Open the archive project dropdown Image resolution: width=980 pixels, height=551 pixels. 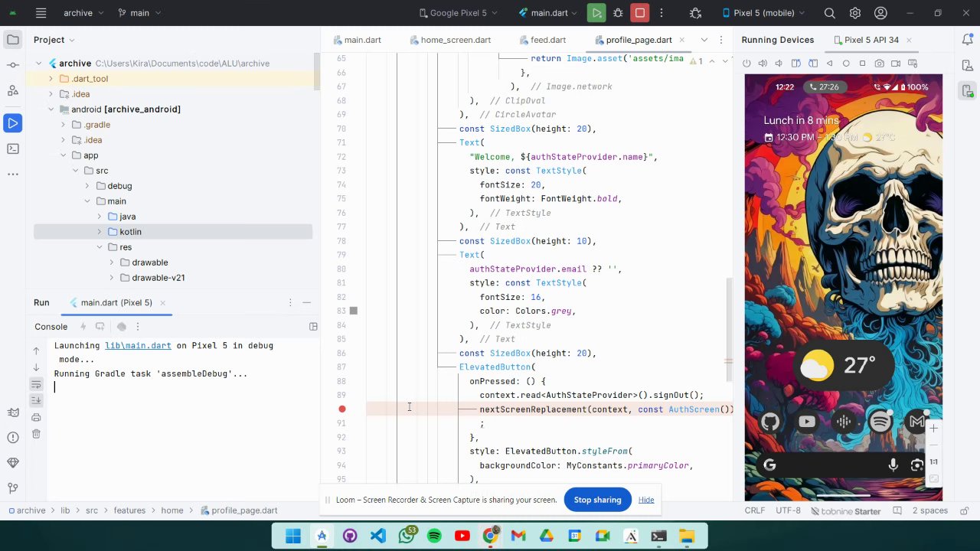[x=83, y=13]
